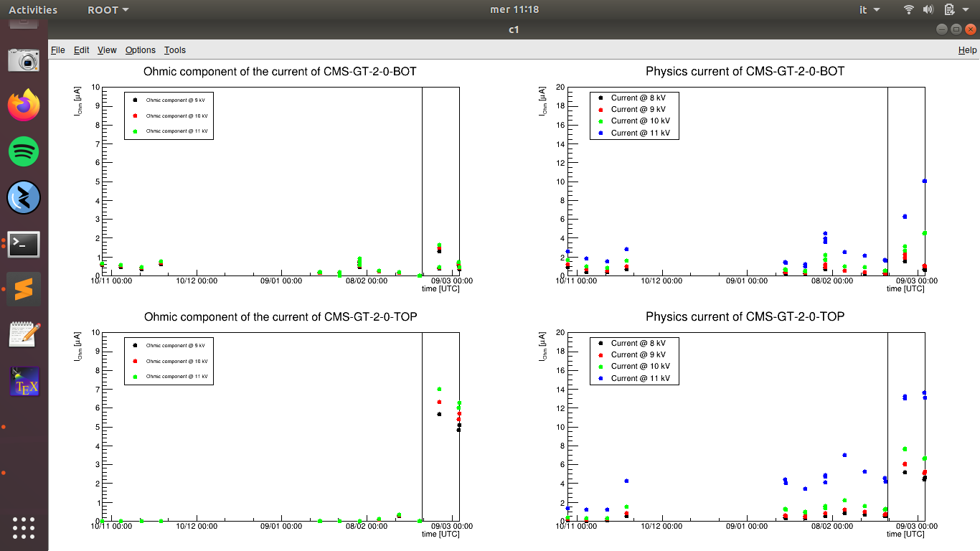The image size is (980, 551).
Task: Open the notepad text editor in dock
Action: point(24,335)
